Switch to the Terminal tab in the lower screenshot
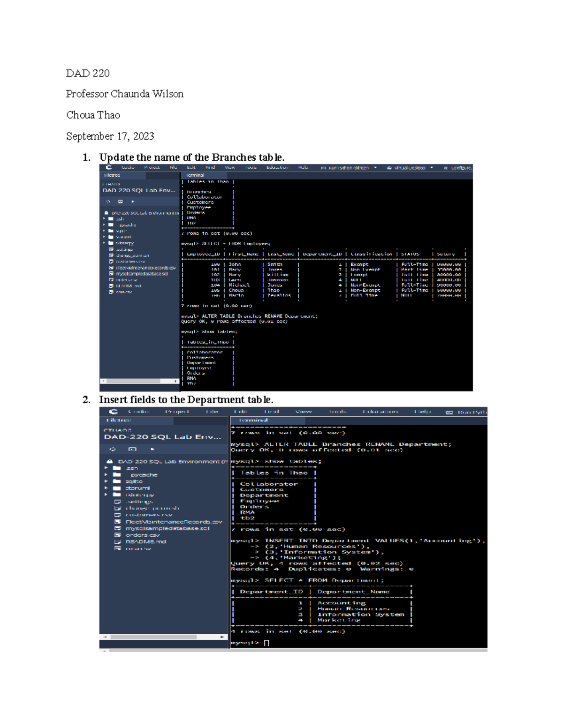The width and height of the screenshot is (563, 728). tap(253, 420)
